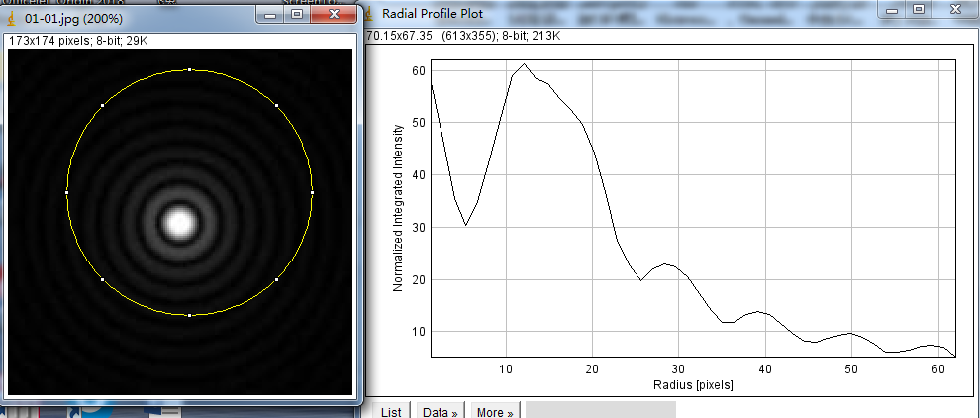980x418 pixels.
Task: Expand the More » options menu
Action: (494, 411)
